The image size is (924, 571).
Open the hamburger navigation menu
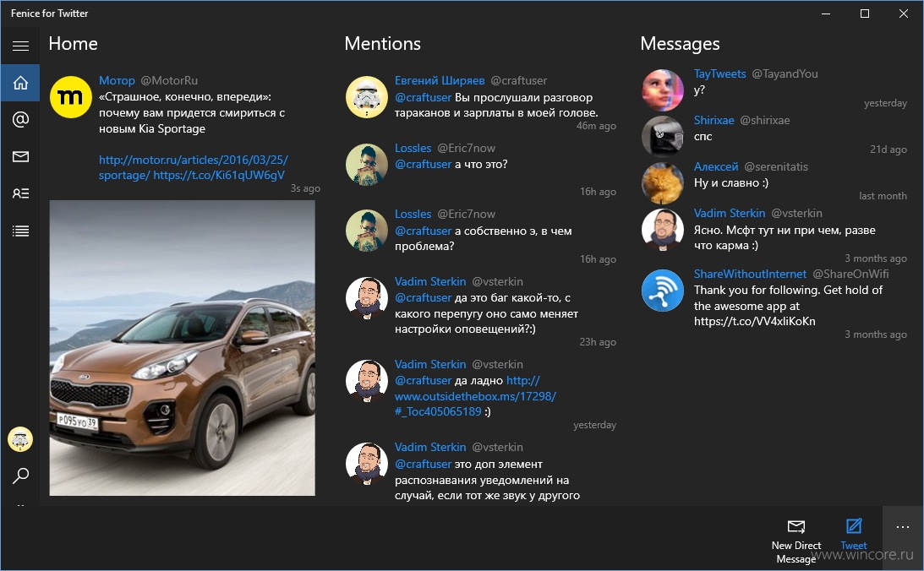tap(20, 46)
